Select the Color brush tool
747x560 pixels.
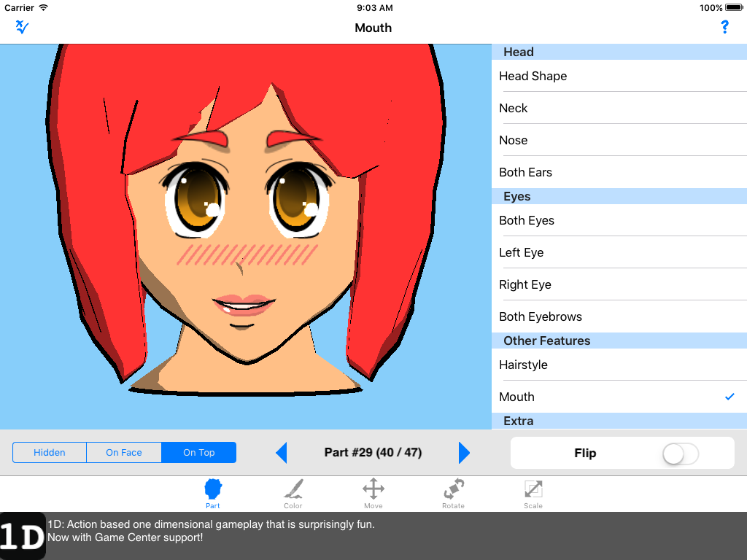click(x=293, y=493)
